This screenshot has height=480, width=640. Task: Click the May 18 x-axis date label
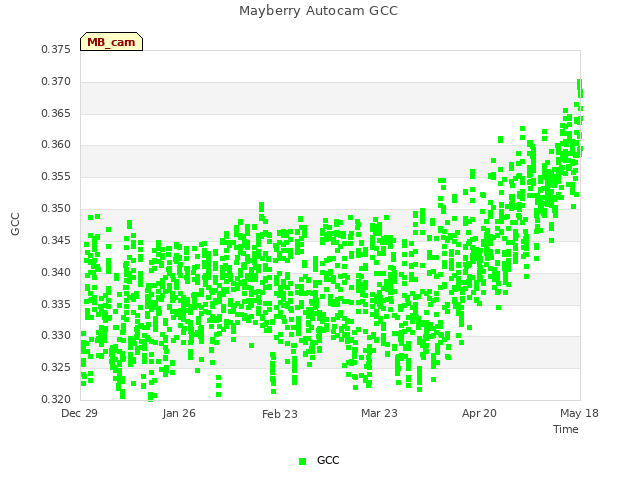(x=579, y=413)
